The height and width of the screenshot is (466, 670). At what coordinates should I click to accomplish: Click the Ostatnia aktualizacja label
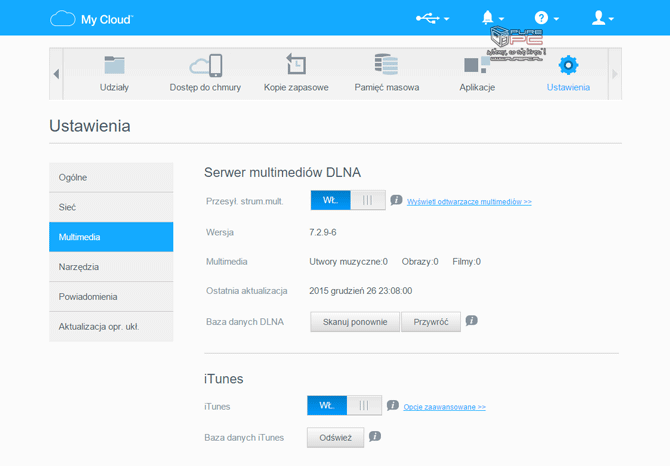pyautogui.click(x=247, y=291)
